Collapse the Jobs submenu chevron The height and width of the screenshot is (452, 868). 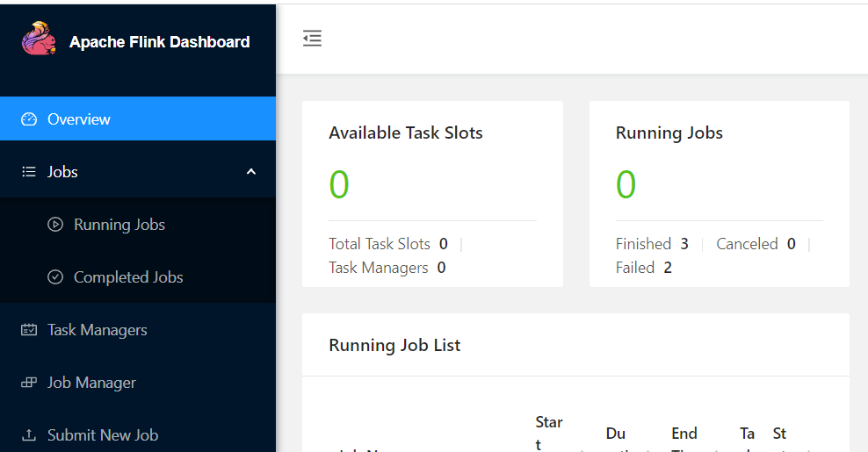[250, 171]
